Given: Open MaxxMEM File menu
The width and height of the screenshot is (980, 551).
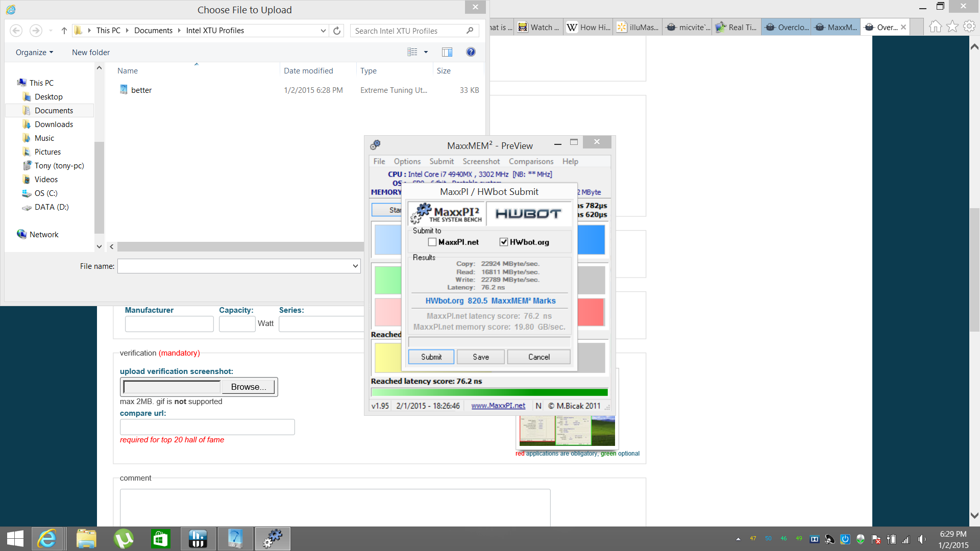Looking at the screenshot, I should (x=379, y=161).
